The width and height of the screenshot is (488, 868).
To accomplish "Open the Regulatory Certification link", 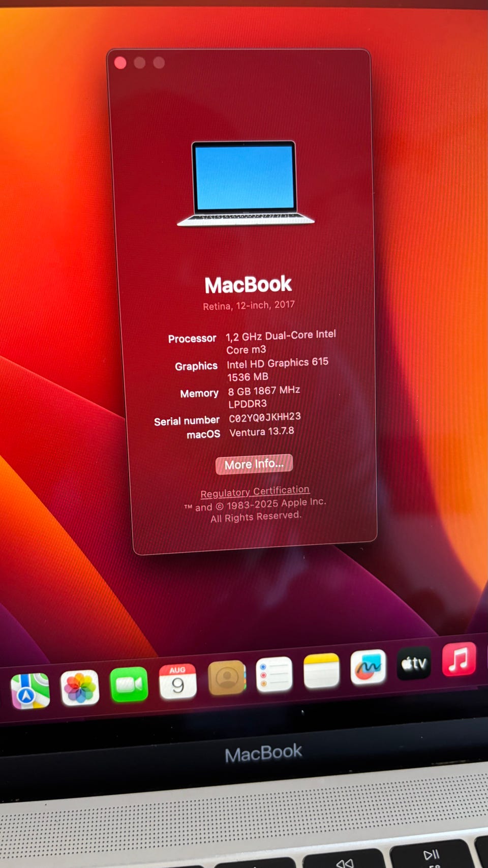I will [x=255, y=492].
